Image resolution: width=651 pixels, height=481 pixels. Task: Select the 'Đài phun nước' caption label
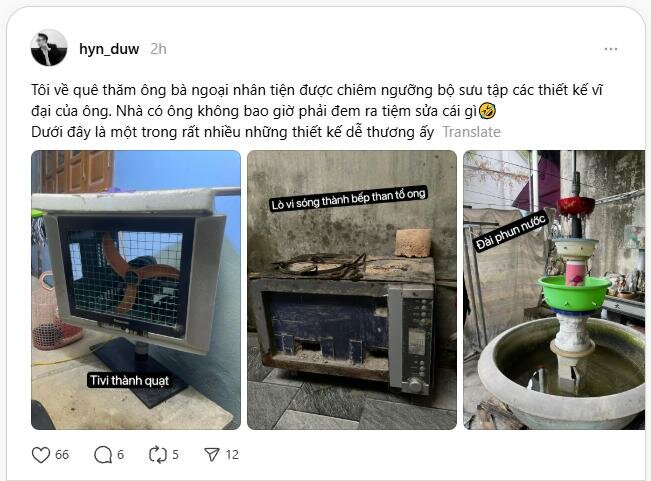[511, 232]
